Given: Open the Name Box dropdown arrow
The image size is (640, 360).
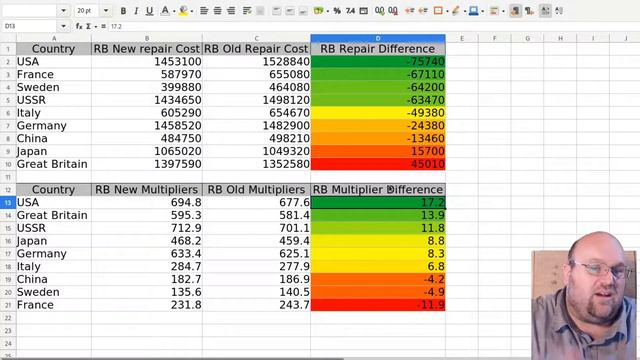Looking at the screenshot, I should (63, 26).
